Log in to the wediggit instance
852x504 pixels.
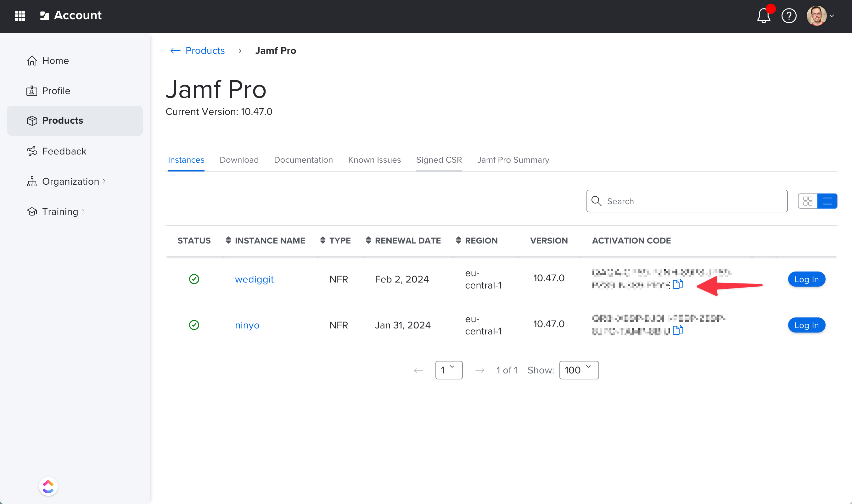pyautogui.click(x=806, y=279)
